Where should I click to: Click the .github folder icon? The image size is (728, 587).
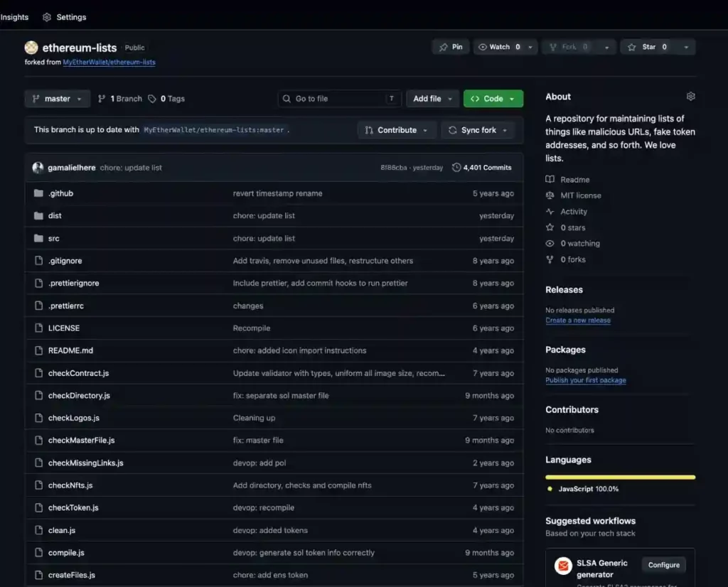pos(38,193)
